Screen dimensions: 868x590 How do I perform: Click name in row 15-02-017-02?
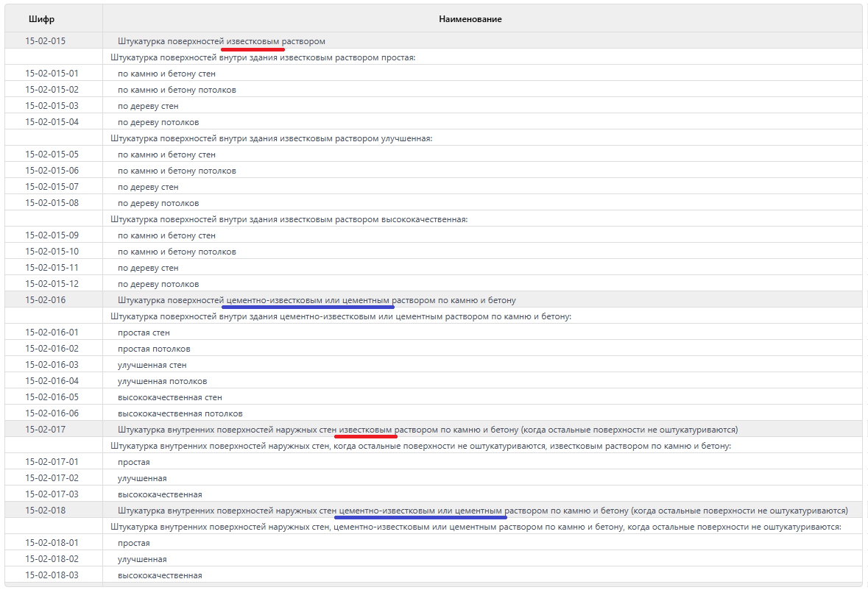click(141, 478)
